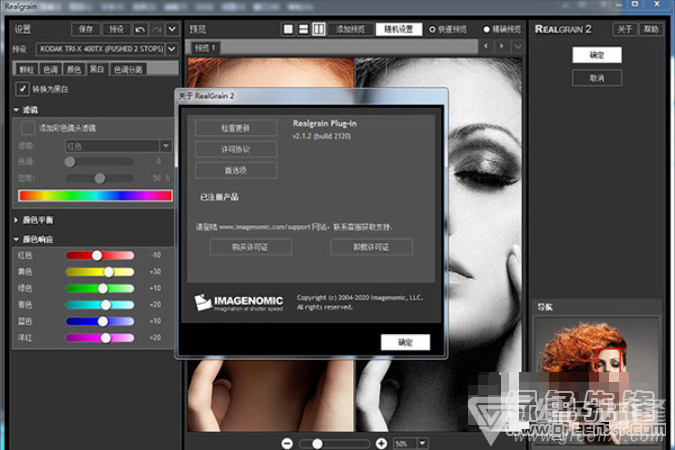Click the zoom slider handle
This screenshot has width=675, height=450.
coord(317,444)
